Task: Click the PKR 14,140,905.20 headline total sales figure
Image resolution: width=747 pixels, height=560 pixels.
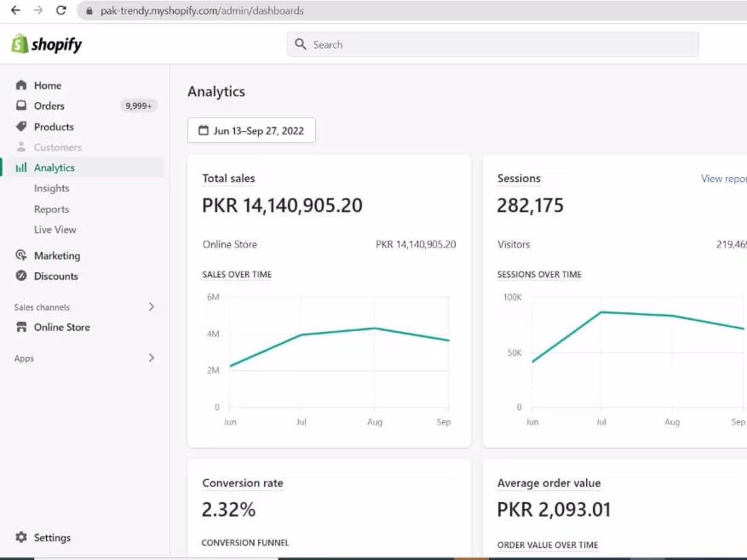Action: (282, 205)
